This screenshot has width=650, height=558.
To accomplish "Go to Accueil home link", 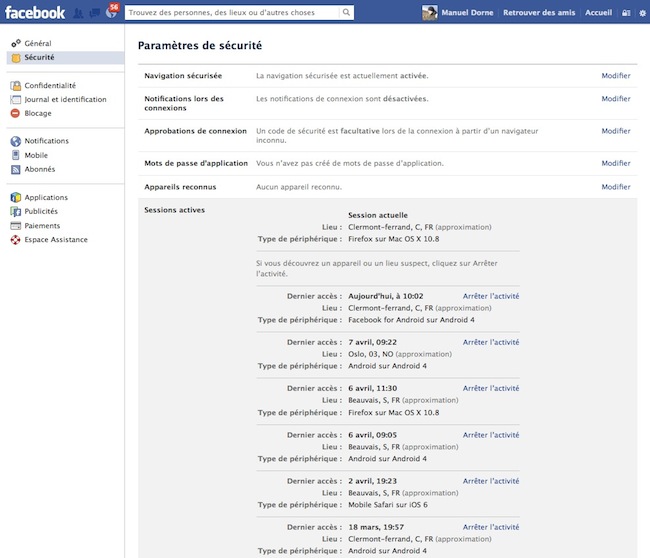I will pyautogui.click(x=598, y=13).
